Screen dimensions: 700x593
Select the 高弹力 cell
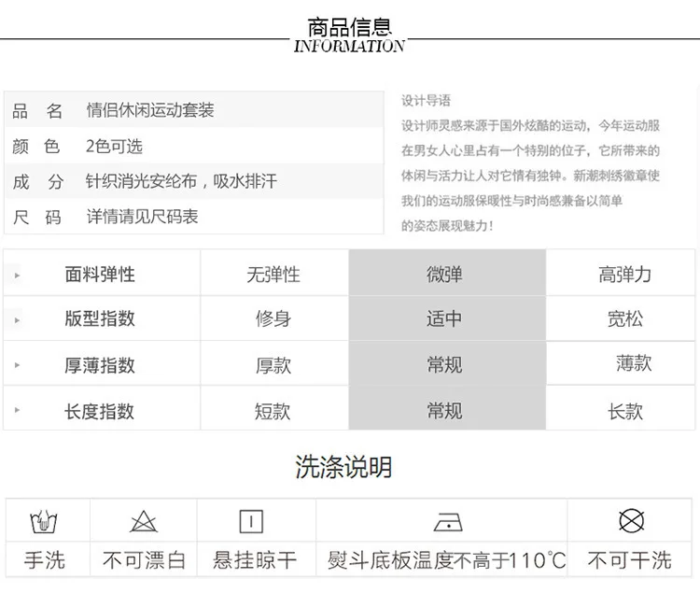[620, 273]
